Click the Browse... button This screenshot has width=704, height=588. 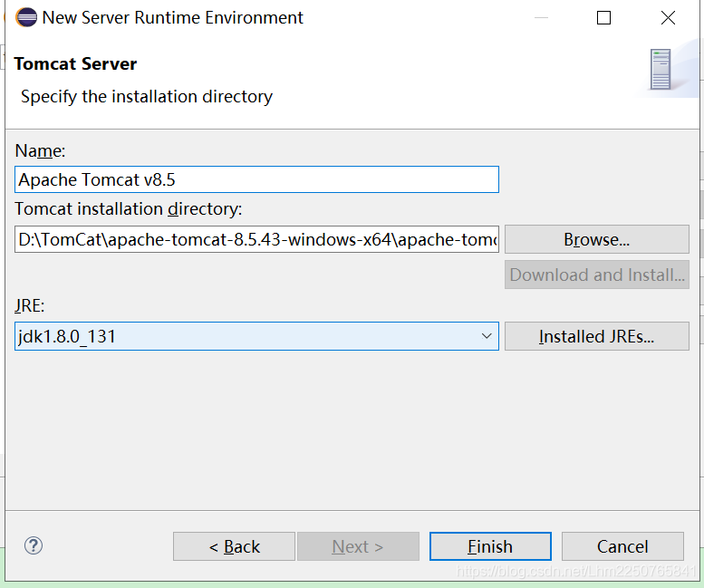(x=597, y=239)
